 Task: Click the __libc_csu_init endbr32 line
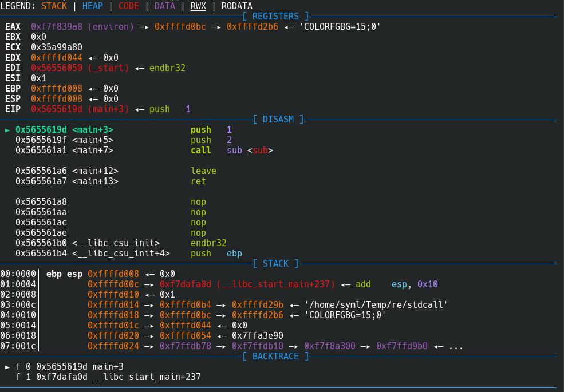point(208,243)
